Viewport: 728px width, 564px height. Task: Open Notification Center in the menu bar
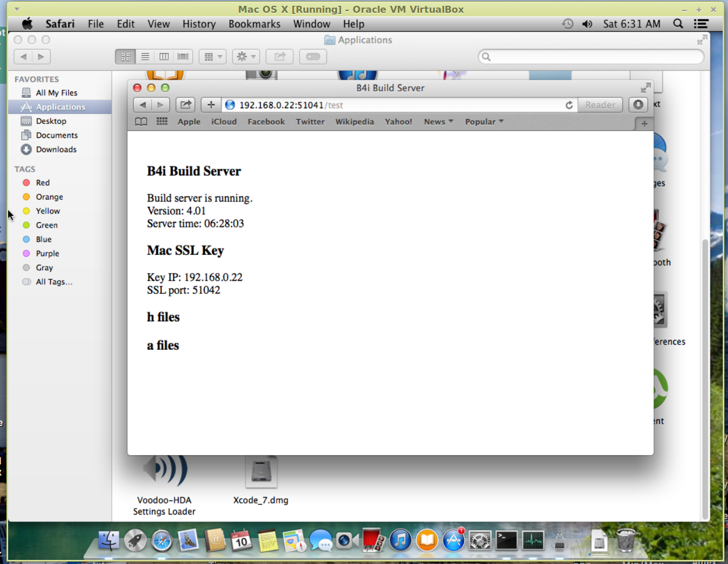[701, 24]
